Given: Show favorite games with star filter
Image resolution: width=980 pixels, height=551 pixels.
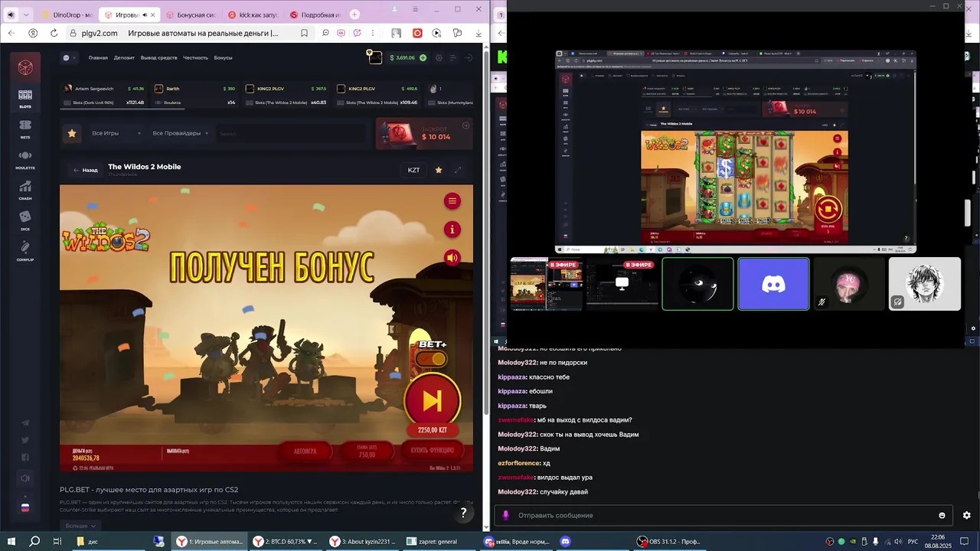Looking at the screenshot, I should (72, 133).
